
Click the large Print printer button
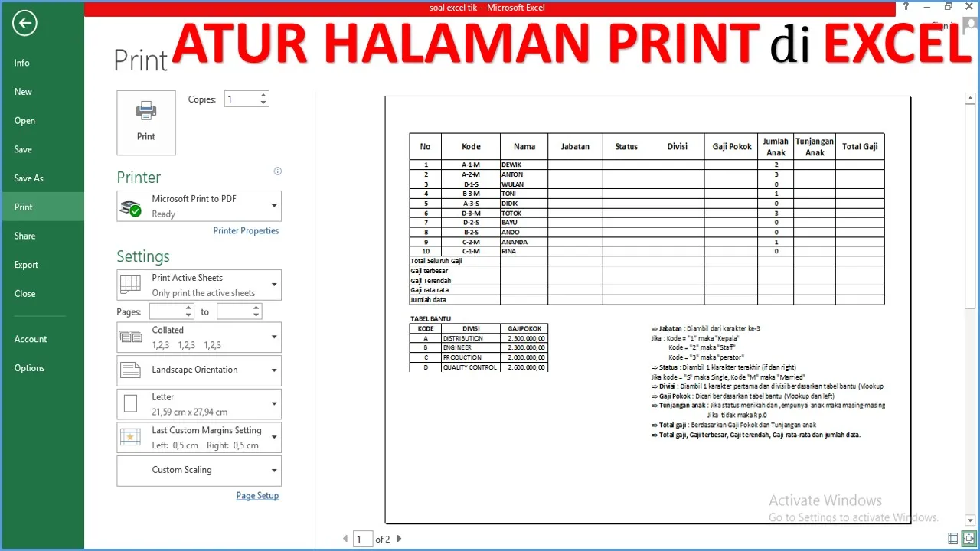point(146,122)
